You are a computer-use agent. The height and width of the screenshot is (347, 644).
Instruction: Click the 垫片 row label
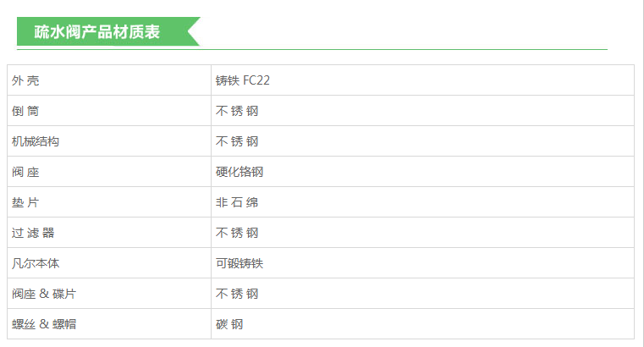25,202
